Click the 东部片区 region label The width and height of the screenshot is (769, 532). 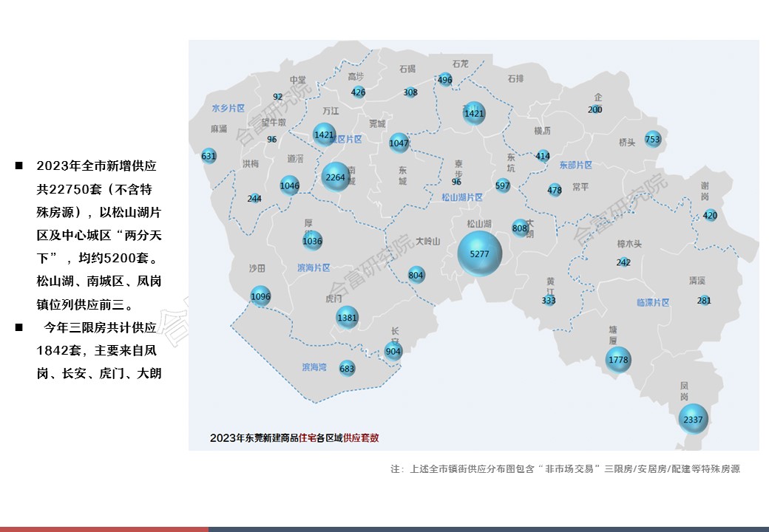[575, 165]
